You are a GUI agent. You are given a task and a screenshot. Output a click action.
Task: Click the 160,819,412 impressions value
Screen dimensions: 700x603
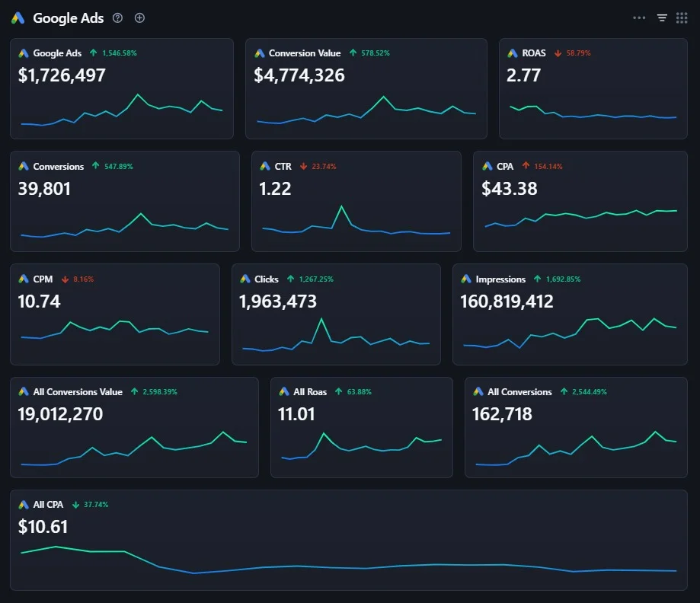tap(507, 301)
